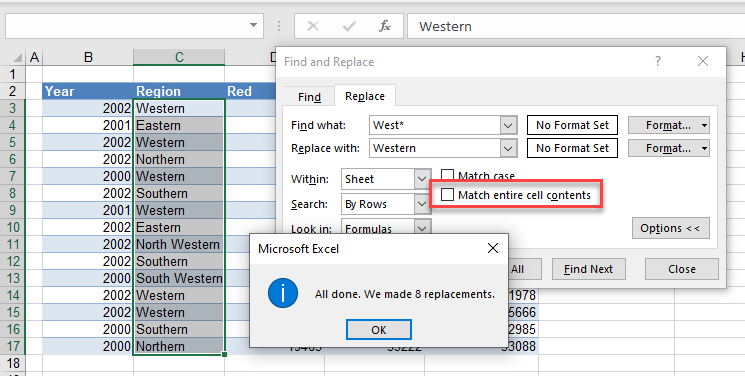Expand the Replace with history dropdown
The image size is (745, 376).
click(508, 148)
